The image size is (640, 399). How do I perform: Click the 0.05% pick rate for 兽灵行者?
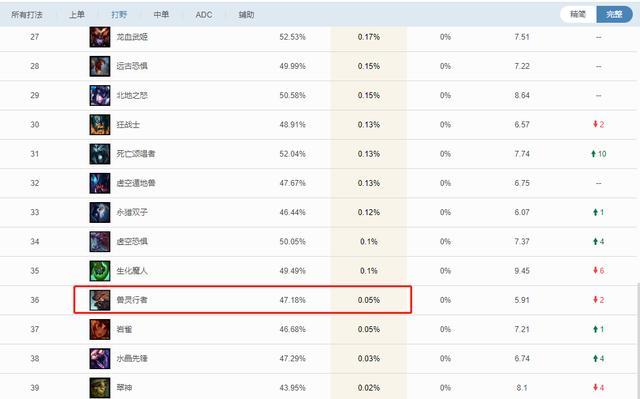(369, 300)
